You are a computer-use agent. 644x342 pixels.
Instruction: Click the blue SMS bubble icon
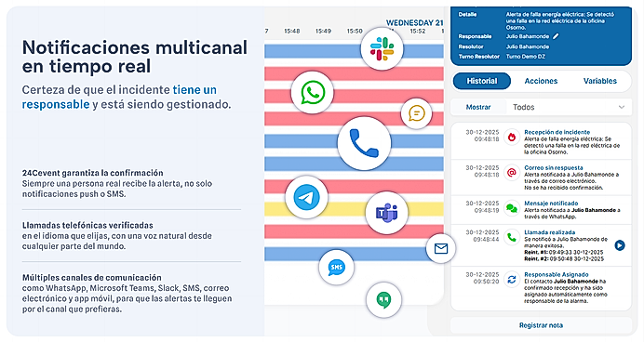point(336,268)
